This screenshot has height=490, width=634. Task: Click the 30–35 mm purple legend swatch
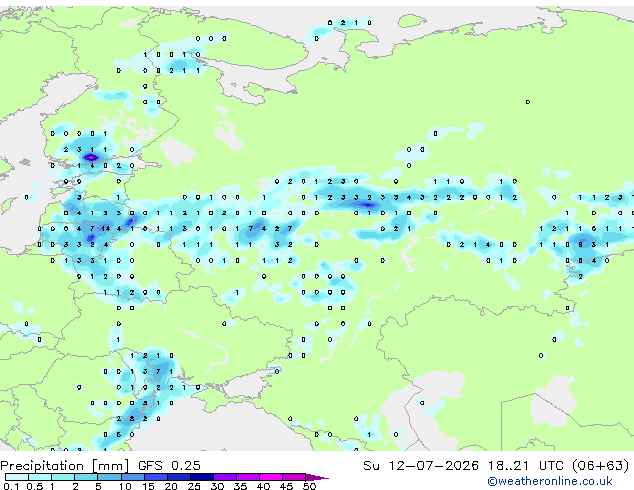225,477
